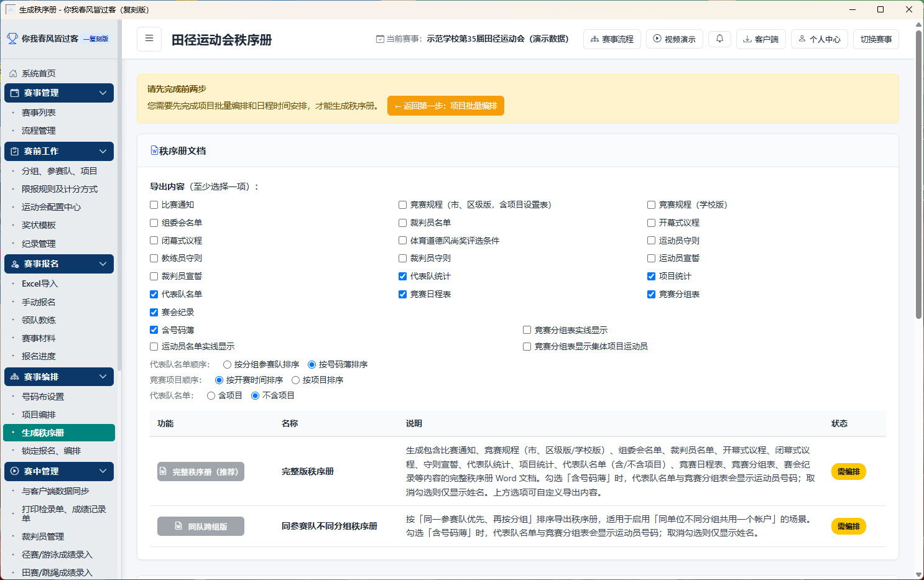Click the 同队跨组版 button

(201, 527)
